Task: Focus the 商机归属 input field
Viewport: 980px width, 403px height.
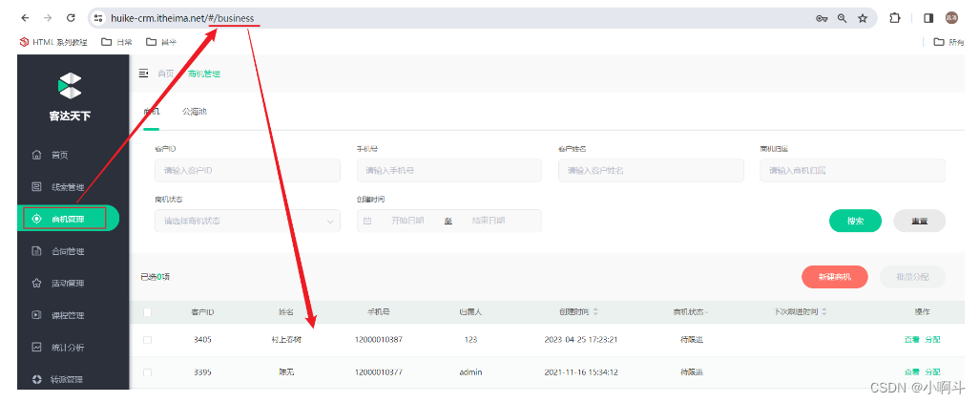Action: 852,170
